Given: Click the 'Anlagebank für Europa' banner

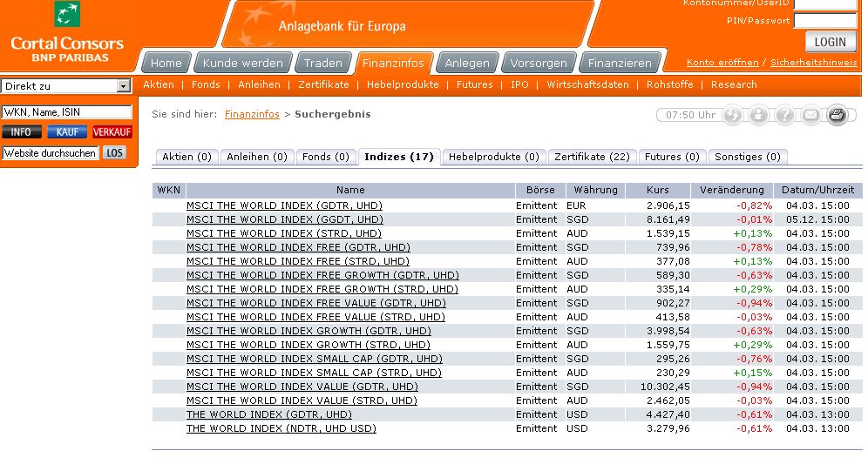Looking at the screenshot, I should 407,24.
